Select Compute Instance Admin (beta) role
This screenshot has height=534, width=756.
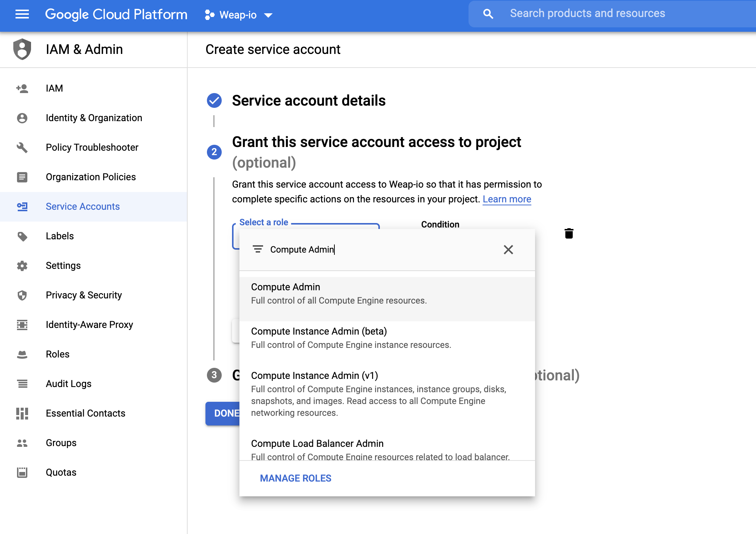point(387,343)
